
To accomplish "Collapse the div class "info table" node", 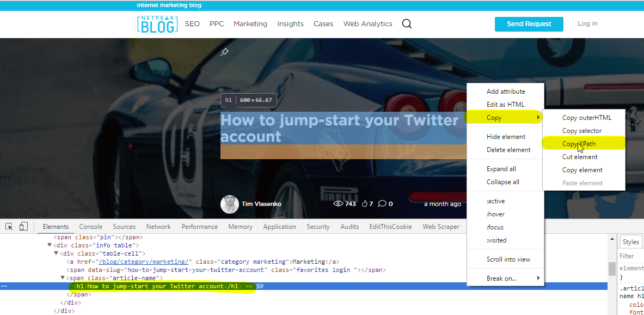I will [50, 245].
